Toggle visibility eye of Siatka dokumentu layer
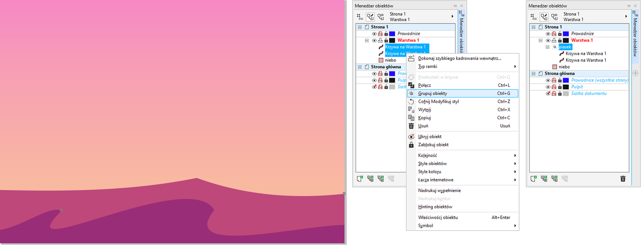Image resolution: width=644 pixels, height=247 pixels. pos(548,93)
